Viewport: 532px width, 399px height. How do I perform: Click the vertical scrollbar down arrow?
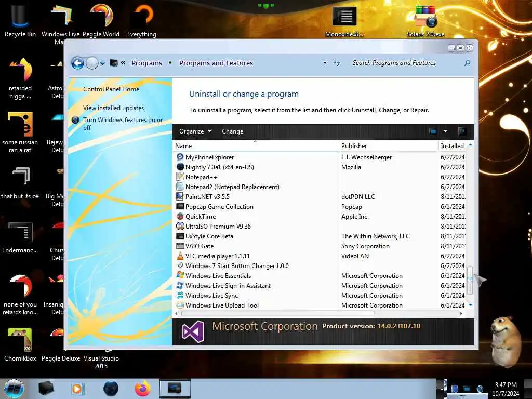[470, 304]
